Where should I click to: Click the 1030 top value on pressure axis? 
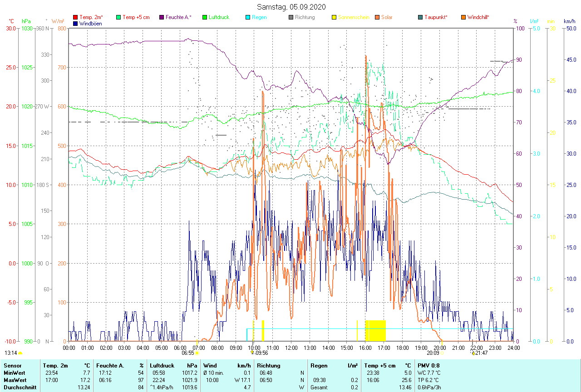tap(27, 29)
